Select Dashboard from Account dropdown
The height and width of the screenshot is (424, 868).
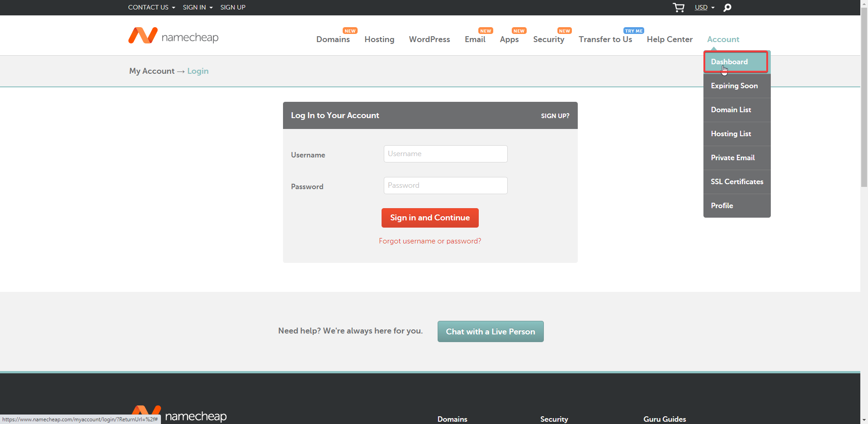tap(736, 62)
